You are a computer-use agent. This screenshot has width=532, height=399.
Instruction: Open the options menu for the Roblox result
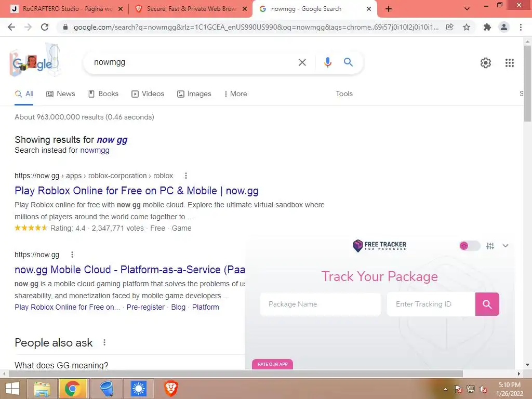coord(185,176)
